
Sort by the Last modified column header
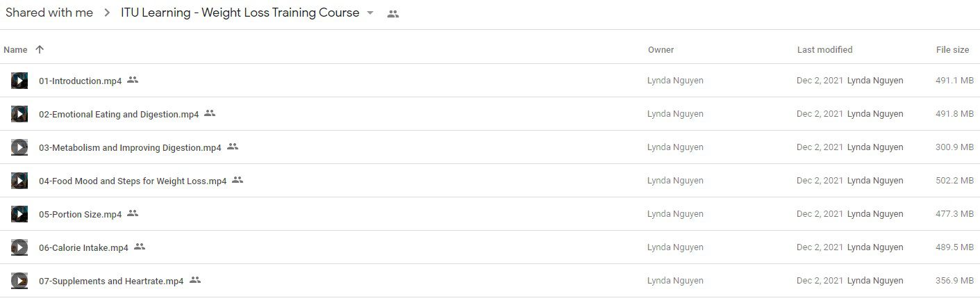825,49
